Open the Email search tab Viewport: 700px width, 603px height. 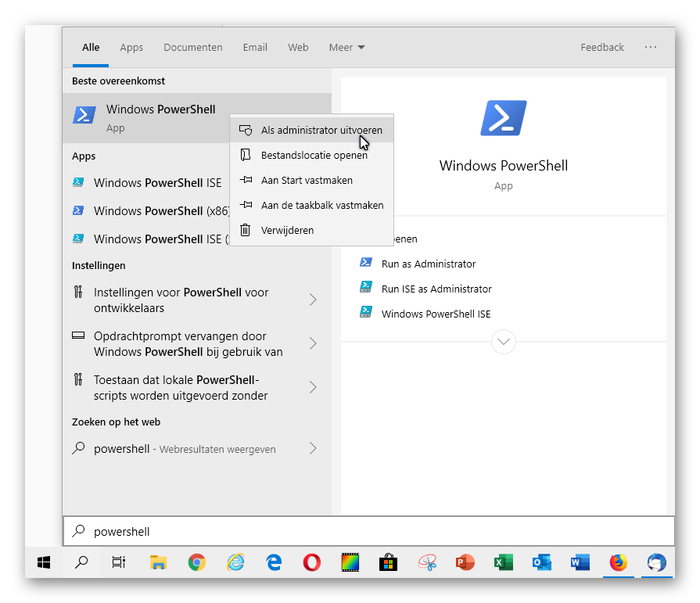pos(255,47)
